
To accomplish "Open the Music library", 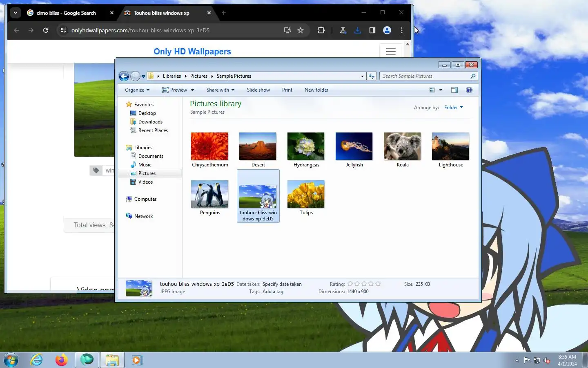I will 141,165.
